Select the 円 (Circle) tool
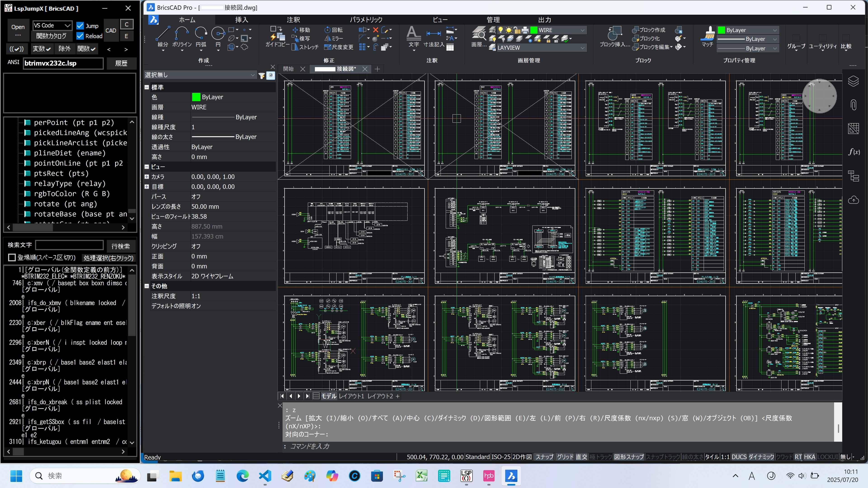This screenshot has height=488, width=868. [x=218, y=36]
